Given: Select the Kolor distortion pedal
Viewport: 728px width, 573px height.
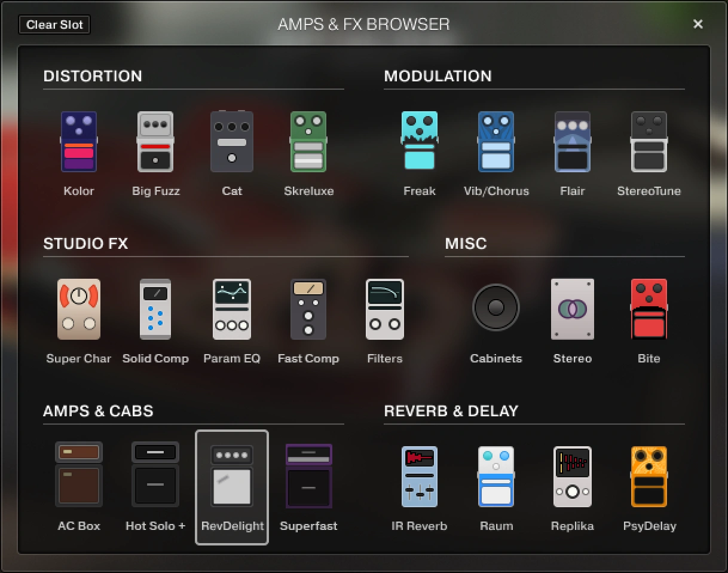Looking at the screenshot, I should point(79,142).
